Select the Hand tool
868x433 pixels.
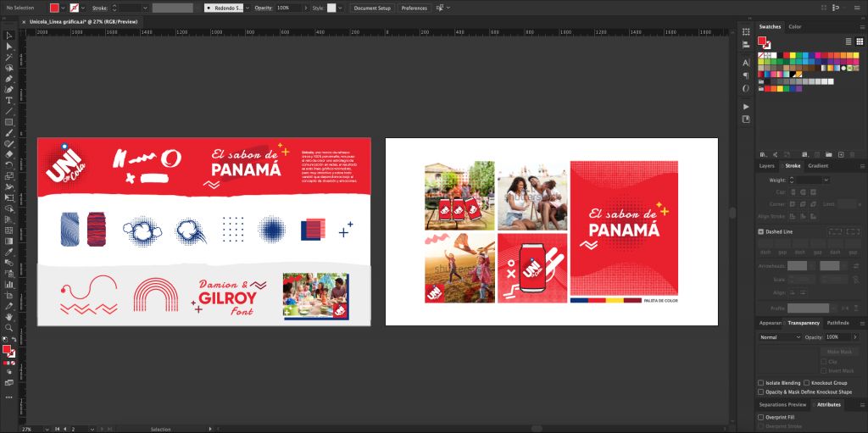coord(8,317)
